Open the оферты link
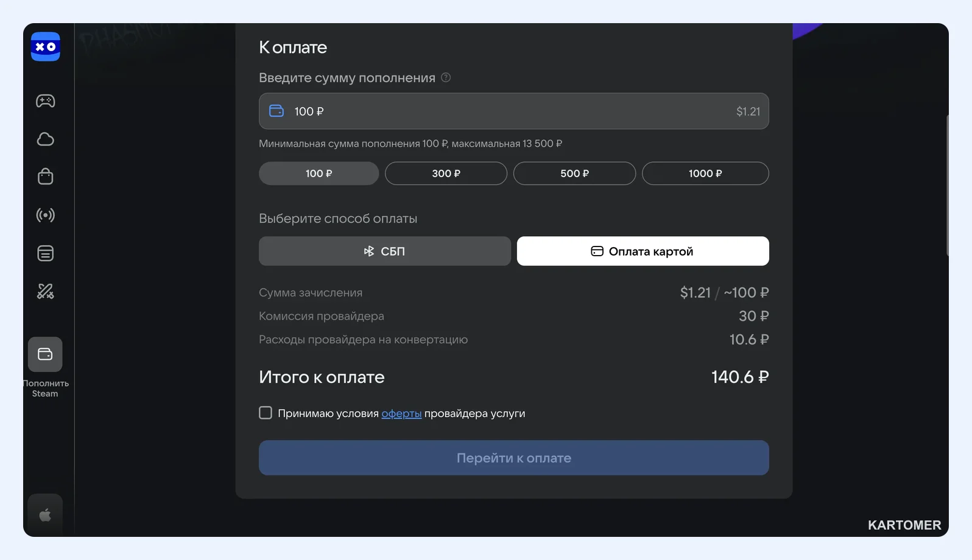This screenshot has height=560, width=972. [401, 413]
